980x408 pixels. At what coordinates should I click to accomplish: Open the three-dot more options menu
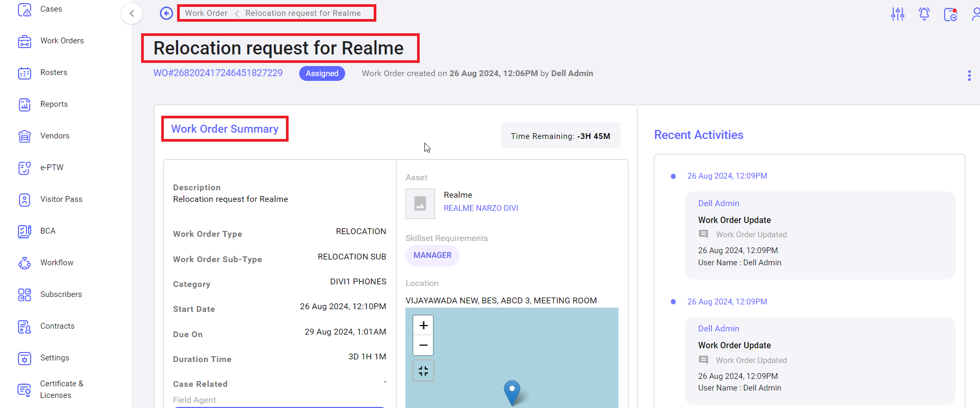coord(969,76)
